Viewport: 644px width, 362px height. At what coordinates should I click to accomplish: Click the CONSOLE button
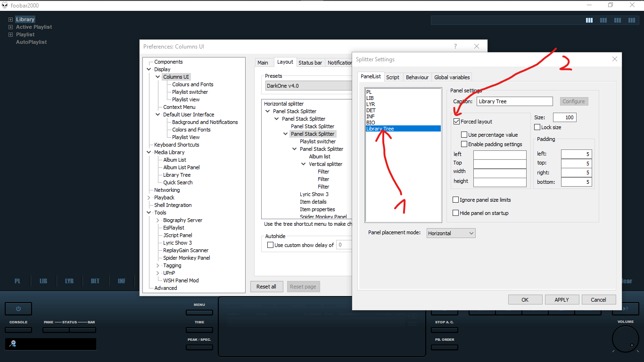click(x=18, y=330)
